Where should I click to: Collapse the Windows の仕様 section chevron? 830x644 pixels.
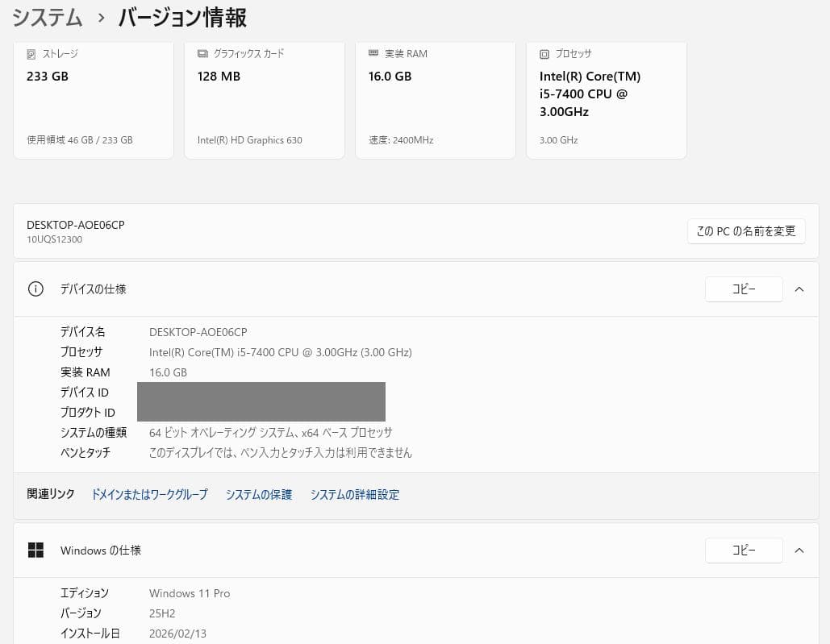799,551
